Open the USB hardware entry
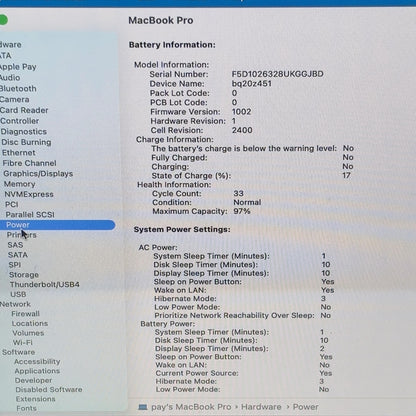The width and height of the screenshot is (416, 416). tap(18, 294)
